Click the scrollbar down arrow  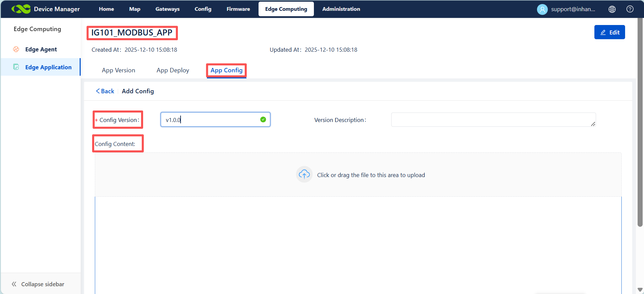(x=640, y=290)
